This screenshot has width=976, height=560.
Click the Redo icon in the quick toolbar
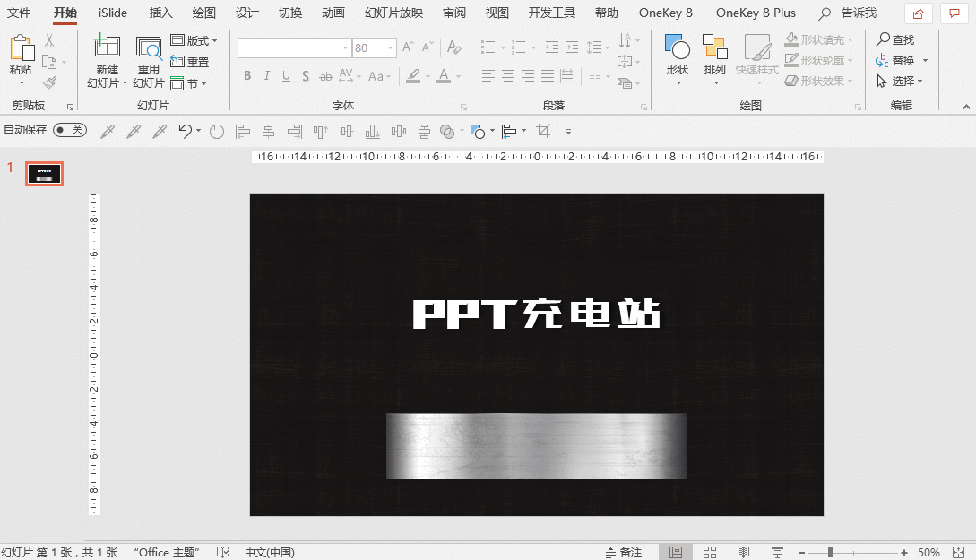coord(217,131)
